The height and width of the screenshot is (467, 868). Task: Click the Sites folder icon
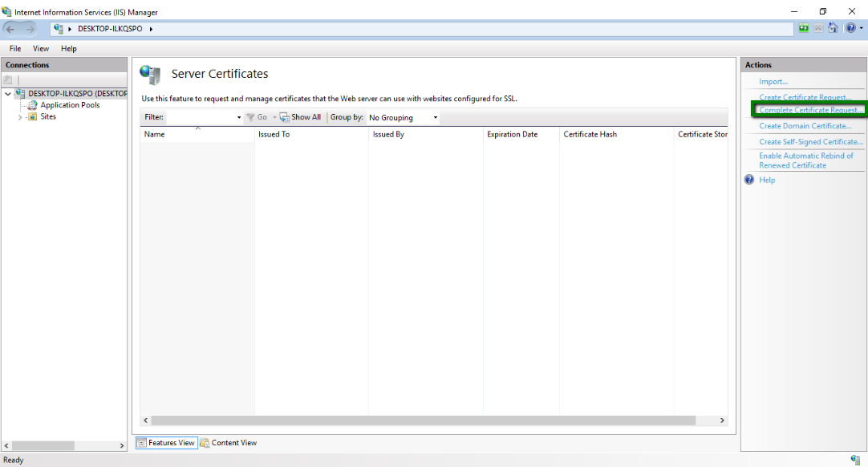33,117
